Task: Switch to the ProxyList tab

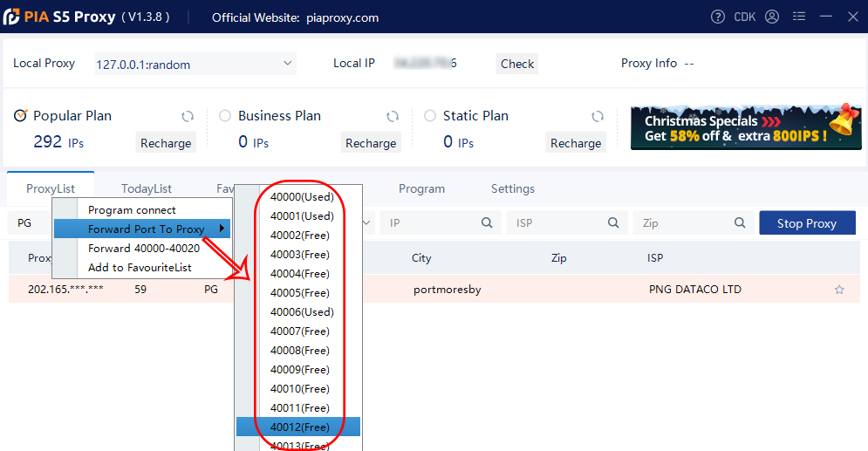Action: pyautogui.click(x=51, y=188)
